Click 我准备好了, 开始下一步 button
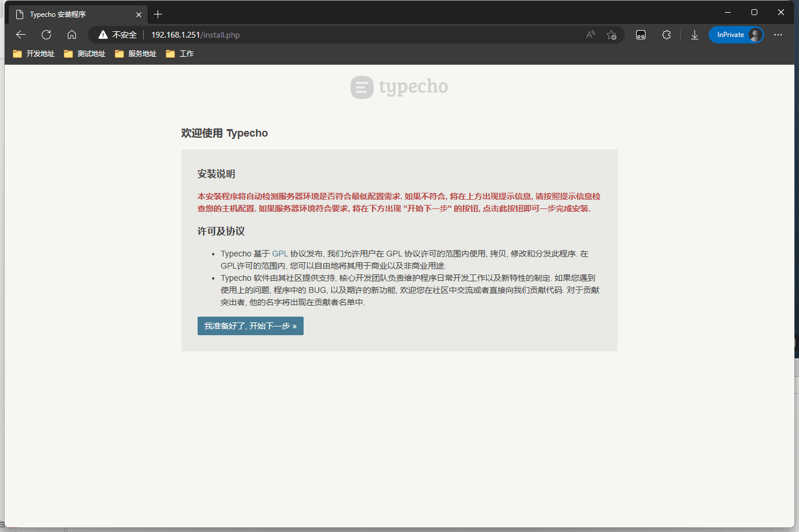This screenshot has height=532, width=799. [250, 326]
